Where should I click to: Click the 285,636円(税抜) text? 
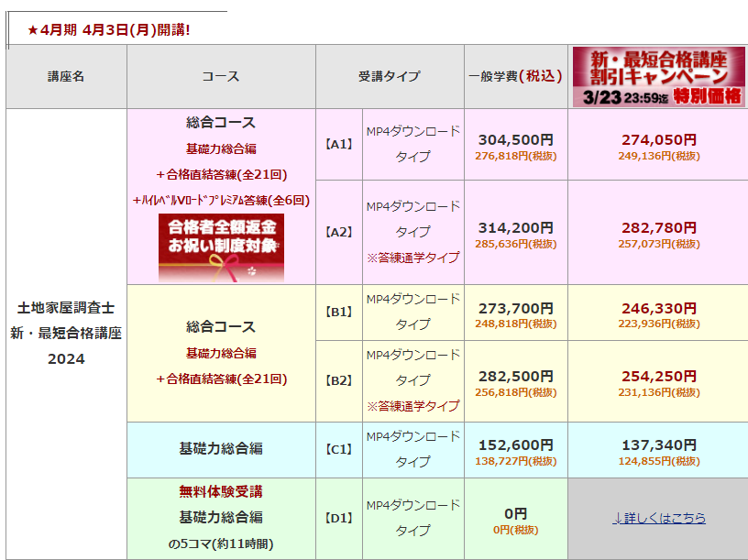tap(516, 244)
